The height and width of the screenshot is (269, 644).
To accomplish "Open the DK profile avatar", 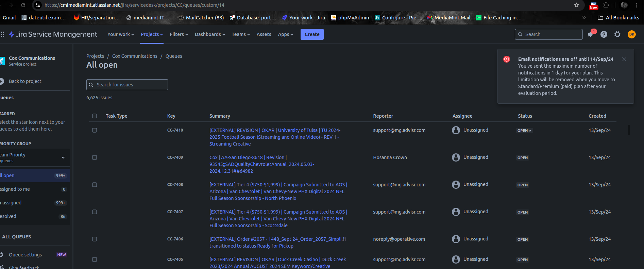I will (x=632, y=34).
